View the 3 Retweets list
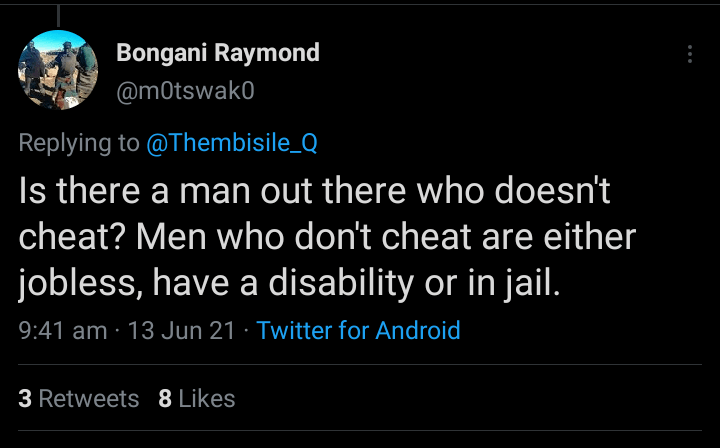The height and width of the screenshot is (448, 720). [x=79, y=398]
